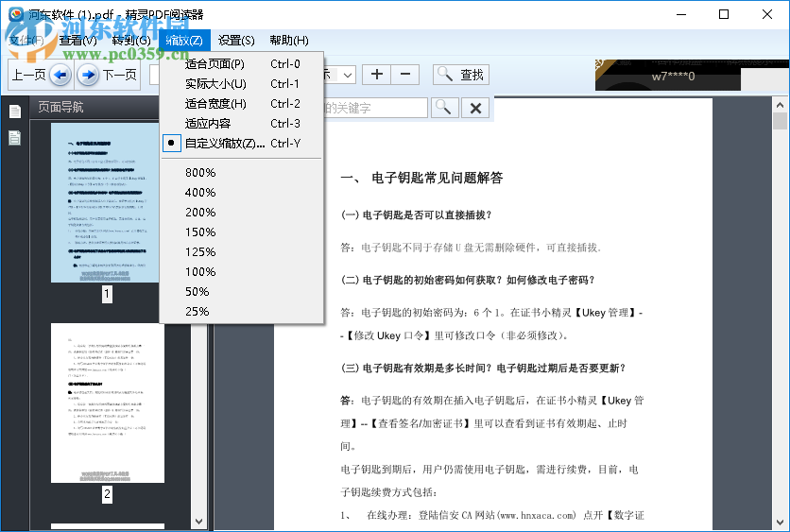This screenshot has height=532, width=790.
Task: Set zoom to 25%
Action: click(241, 311)
